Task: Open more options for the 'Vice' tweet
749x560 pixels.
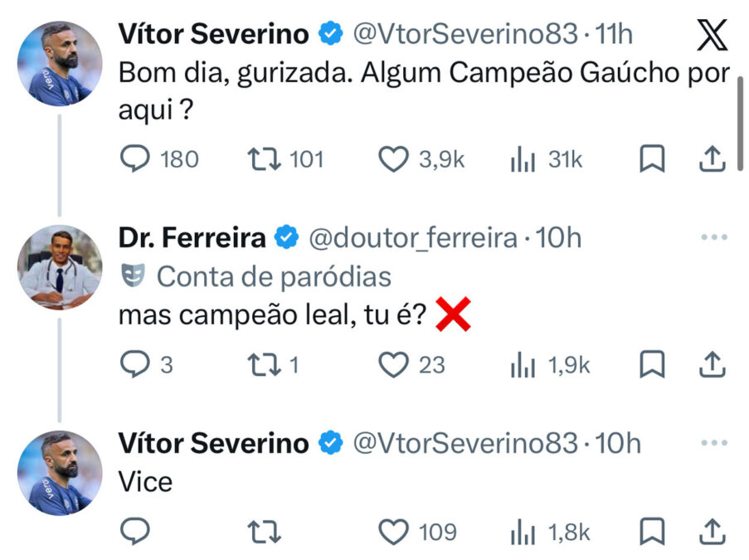Action: tap(713, 443)
